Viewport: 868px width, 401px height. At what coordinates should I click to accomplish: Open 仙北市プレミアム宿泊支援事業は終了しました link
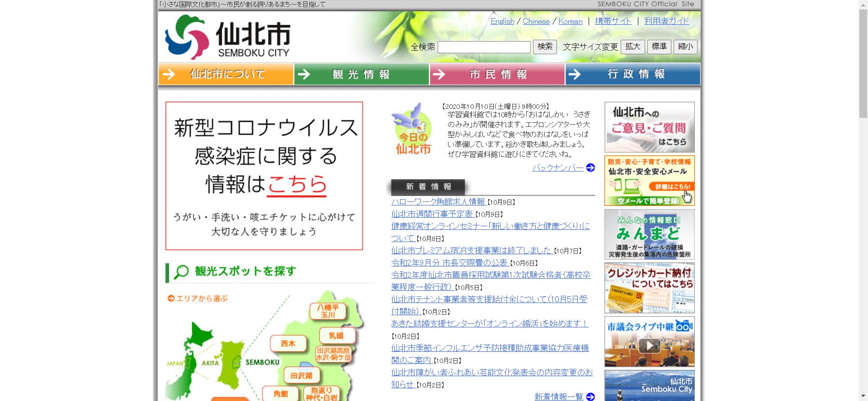point(472,251)
